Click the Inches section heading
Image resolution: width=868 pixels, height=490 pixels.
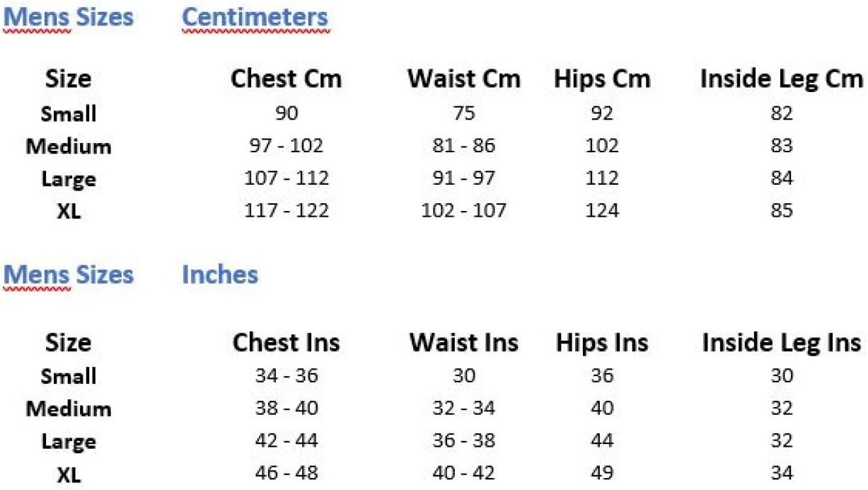coord(220,274)
